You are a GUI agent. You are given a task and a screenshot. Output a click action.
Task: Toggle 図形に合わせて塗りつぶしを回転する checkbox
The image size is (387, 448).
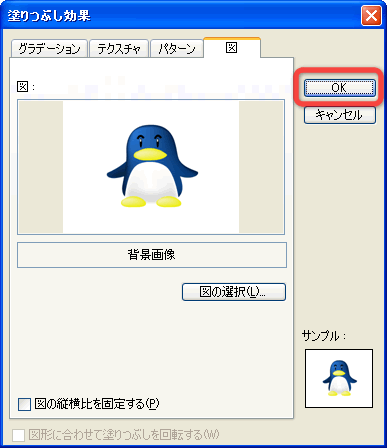18,435
